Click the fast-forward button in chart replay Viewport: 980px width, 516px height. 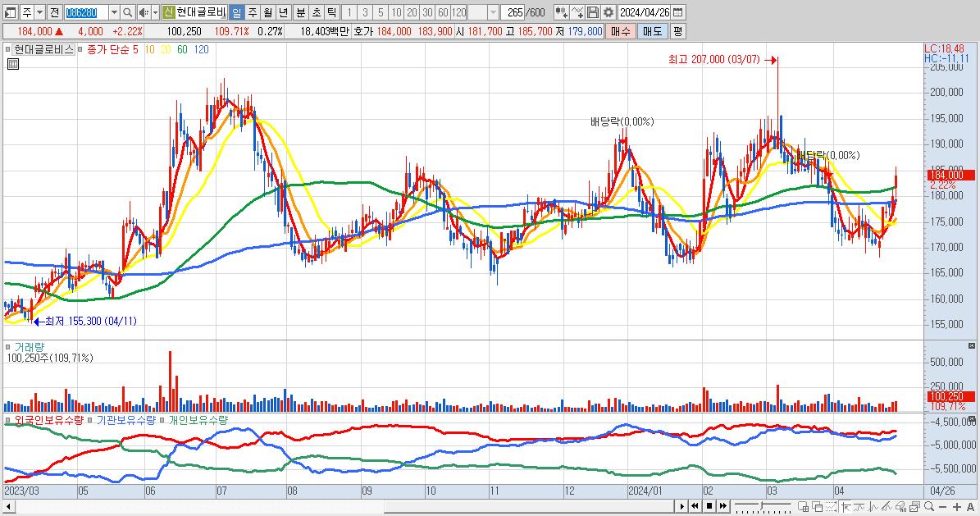point(723,506)
